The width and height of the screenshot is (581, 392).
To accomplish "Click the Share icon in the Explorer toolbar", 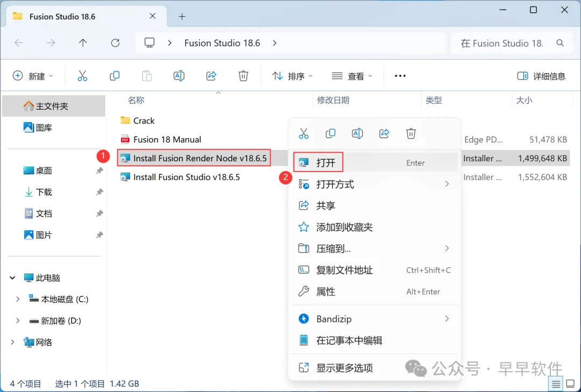I will click(x=211, y=76).
